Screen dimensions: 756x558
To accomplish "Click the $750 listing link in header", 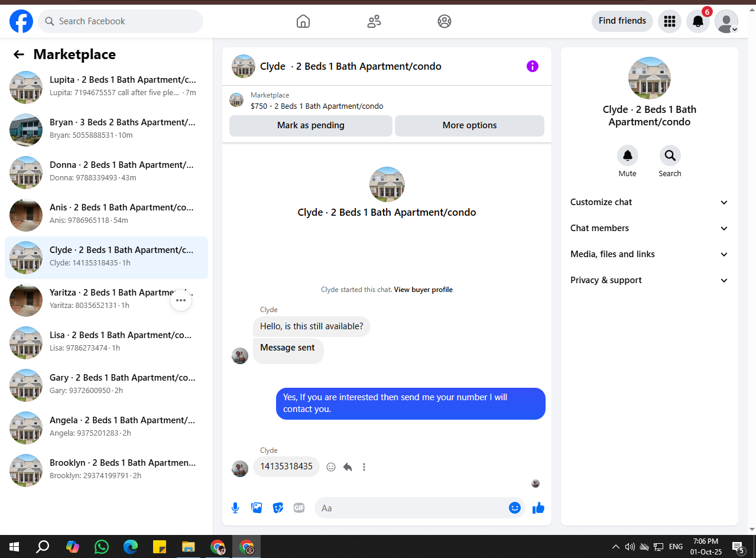I will click(317, 106).
